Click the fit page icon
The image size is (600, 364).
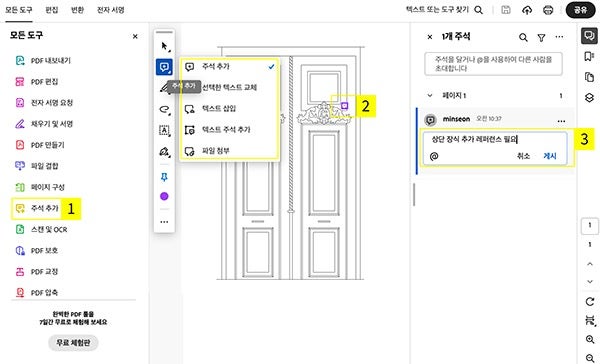click(590, 320)
